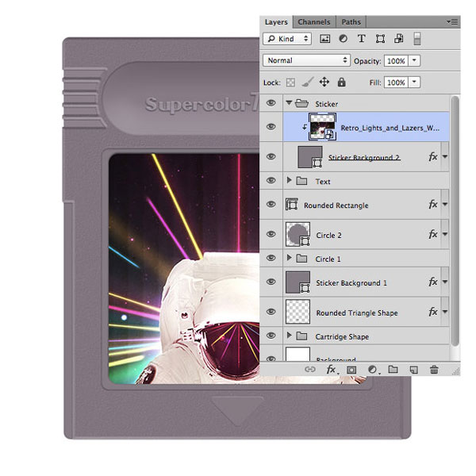Add a layer style fx button
476x476 pixels.
332,370
